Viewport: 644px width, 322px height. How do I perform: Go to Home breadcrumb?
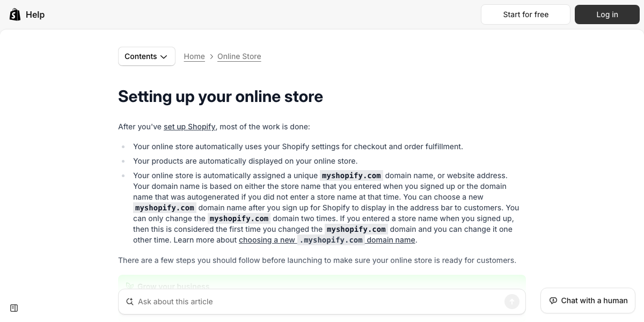194,56
